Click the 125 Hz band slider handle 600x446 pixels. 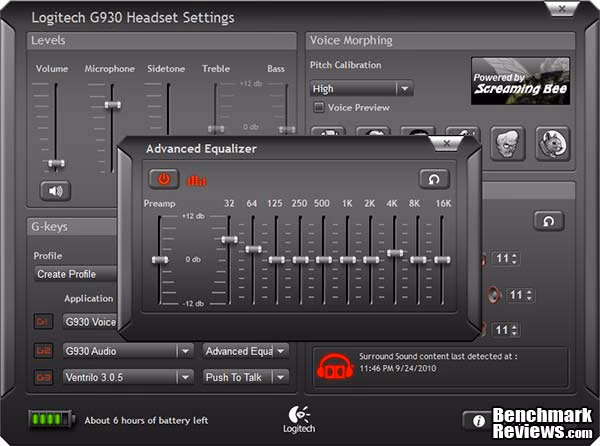coord(277,260)
